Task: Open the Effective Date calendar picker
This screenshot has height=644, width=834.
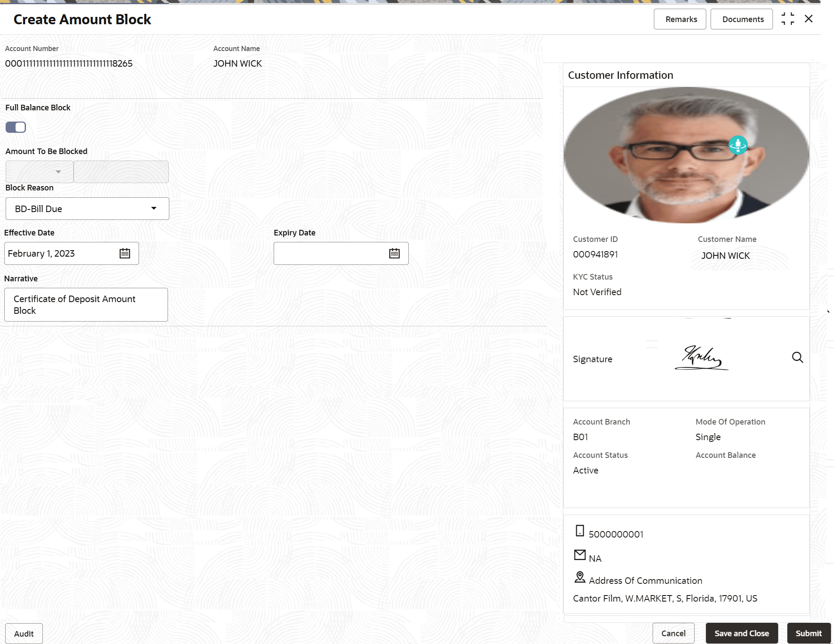Action: (125, 254)
